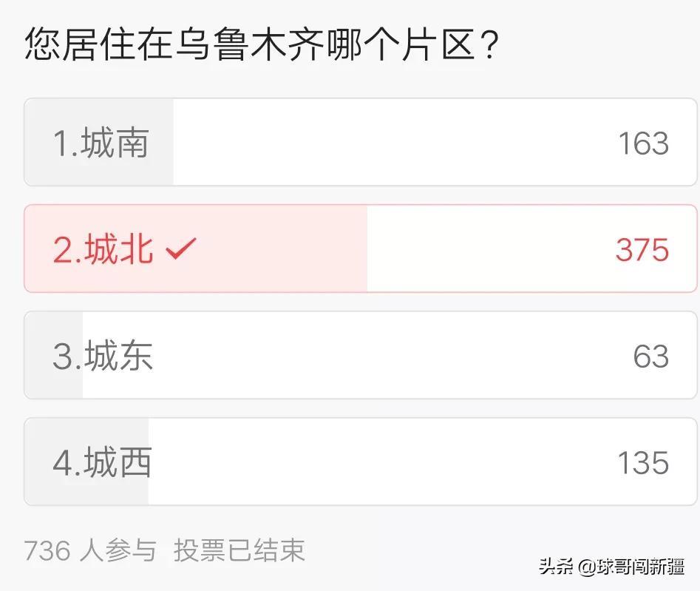Select the 2.城北 poll option
Image resolution: width=700 pixels, height=591 pixels.
(x=360, y=249)
